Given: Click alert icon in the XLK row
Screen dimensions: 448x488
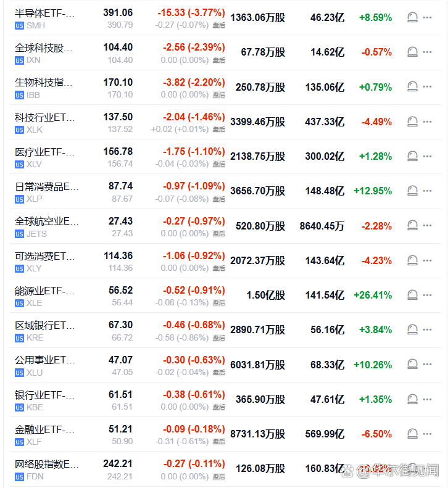Looking at the screenshot, I should (412, 122).
